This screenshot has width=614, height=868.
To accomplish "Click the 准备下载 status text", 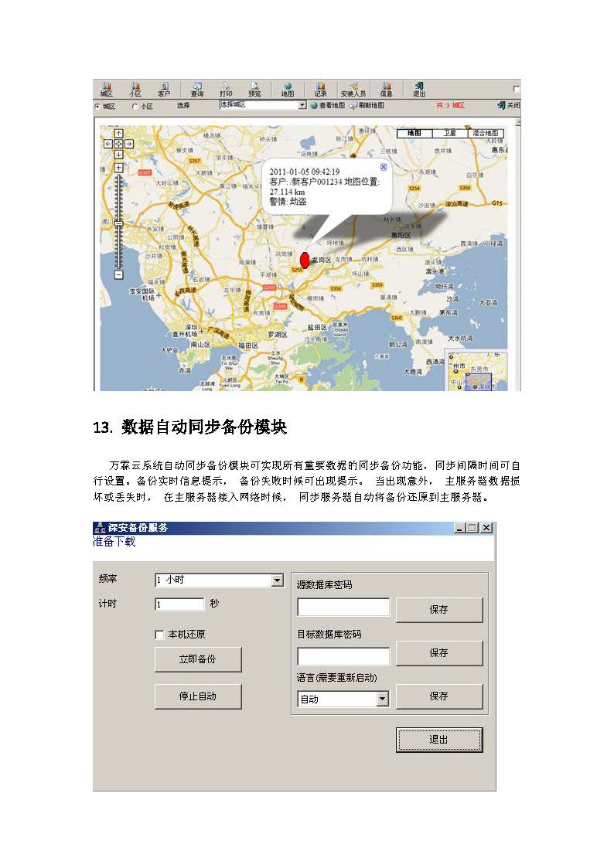I will click(114, 541).
